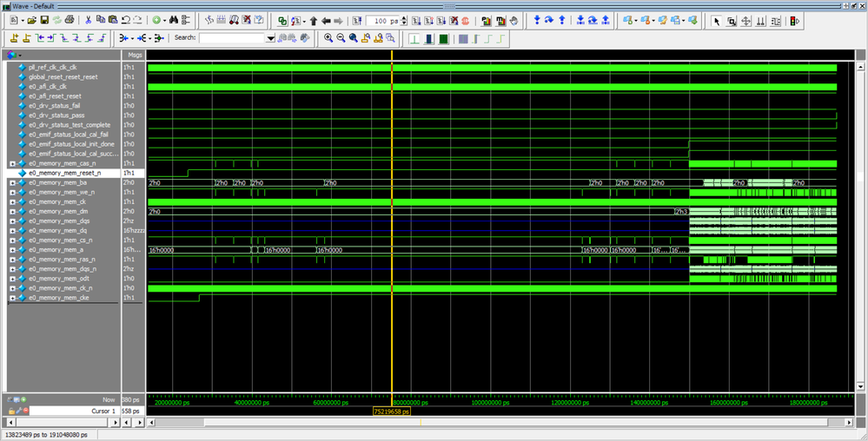Image resolution: width=868 pixels, height=441 pixels.
Task: Click the Save icon in toolbar
Action: tap(45, 20)
